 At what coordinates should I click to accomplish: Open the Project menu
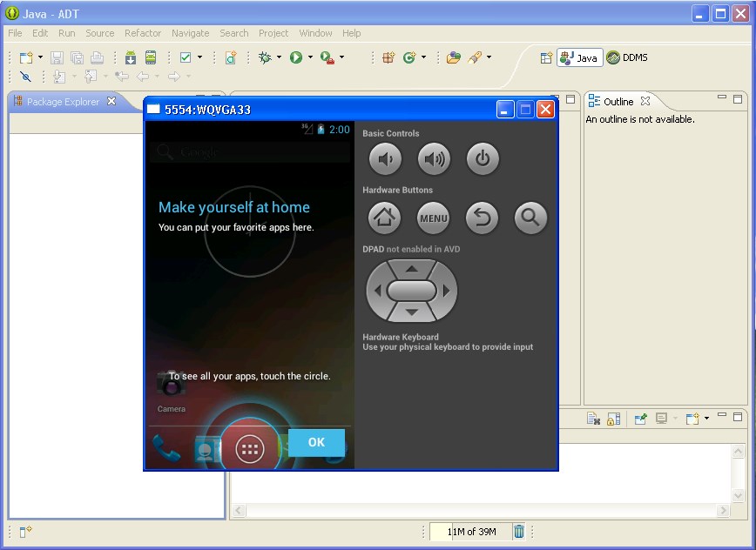pyautogui.click(x=273, y=33)
